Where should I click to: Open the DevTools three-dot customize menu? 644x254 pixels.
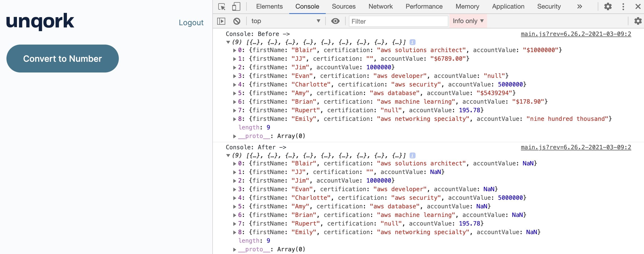tap(623, 6)
